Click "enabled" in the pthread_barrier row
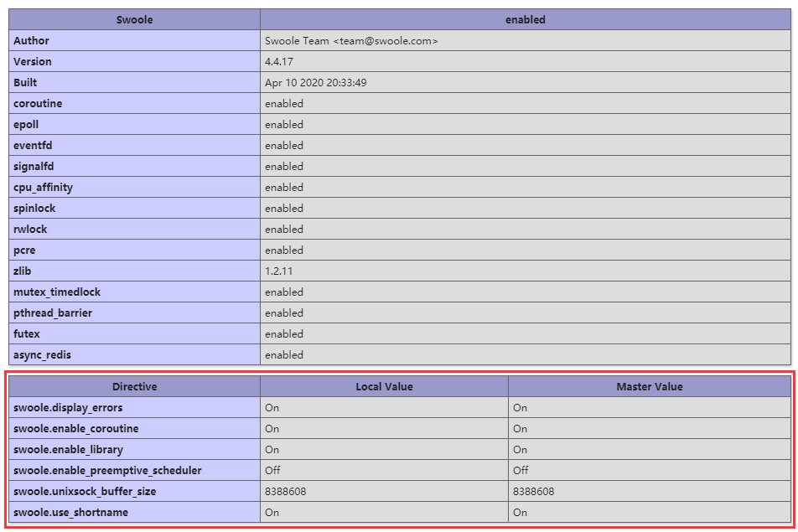Viewport: 798px width, 532px height. 284,312
